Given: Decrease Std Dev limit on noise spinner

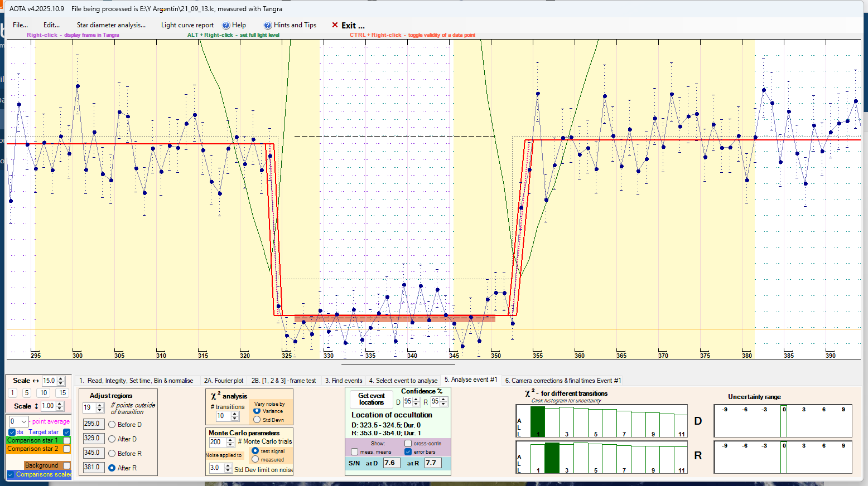Looking at the screenshot, I should 228,470.
